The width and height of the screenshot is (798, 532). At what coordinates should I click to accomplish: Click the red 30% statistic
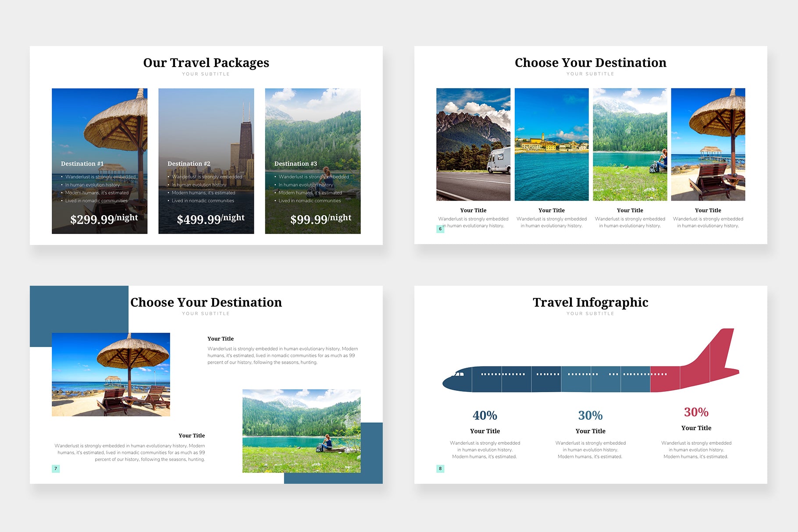696,412
